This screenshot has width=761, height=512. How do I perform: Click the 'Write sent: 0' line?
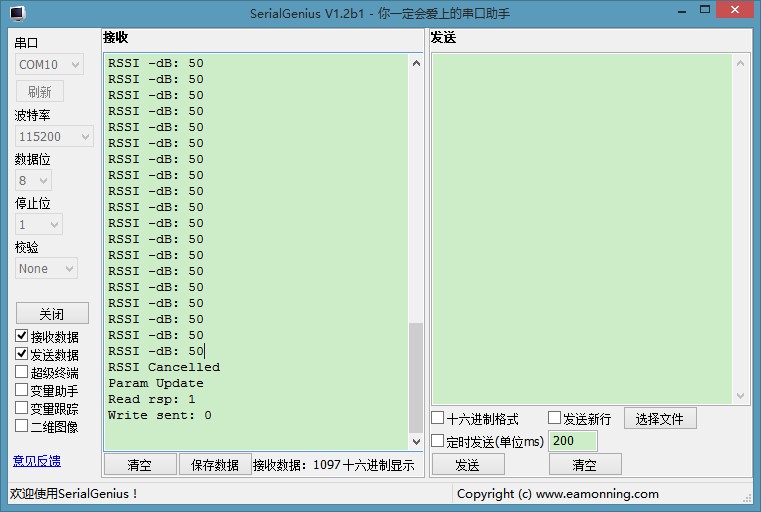click(x=160, y=415)
